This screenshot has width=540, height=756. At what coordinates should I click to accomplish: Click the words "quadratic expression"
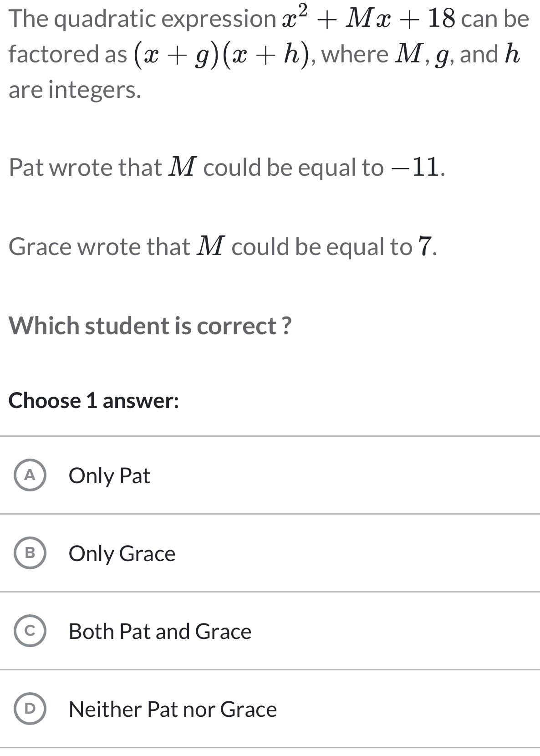click(166, 19)
